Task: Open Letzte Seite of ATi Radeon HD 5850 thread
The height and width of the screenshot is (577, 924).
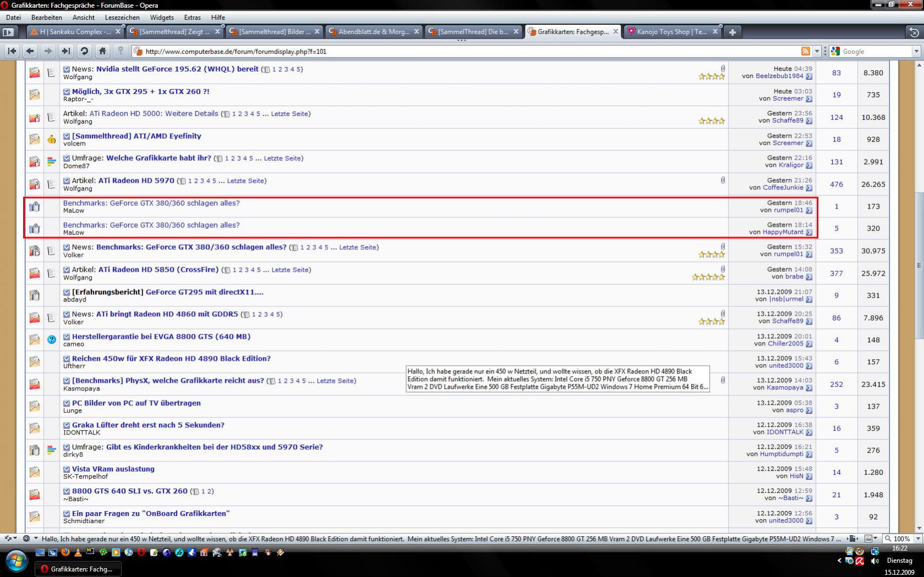Action: click(290, 270)
